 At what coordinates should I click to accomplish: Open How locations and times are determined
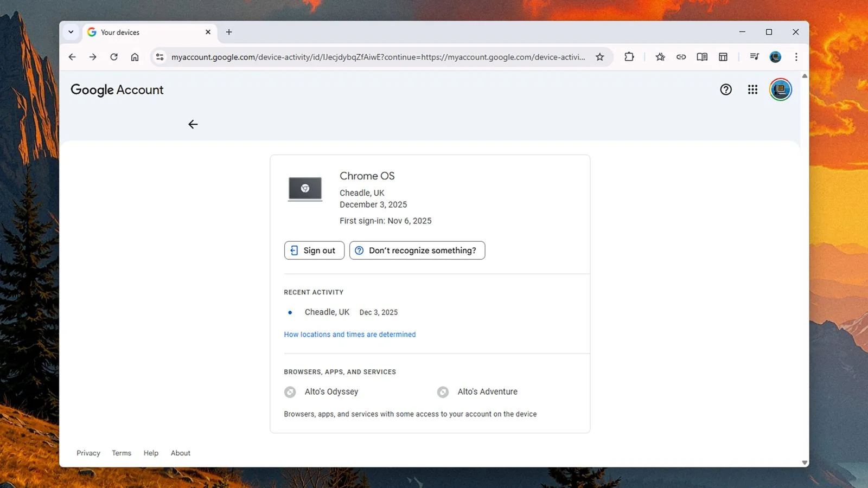click(x=350, y=335)
